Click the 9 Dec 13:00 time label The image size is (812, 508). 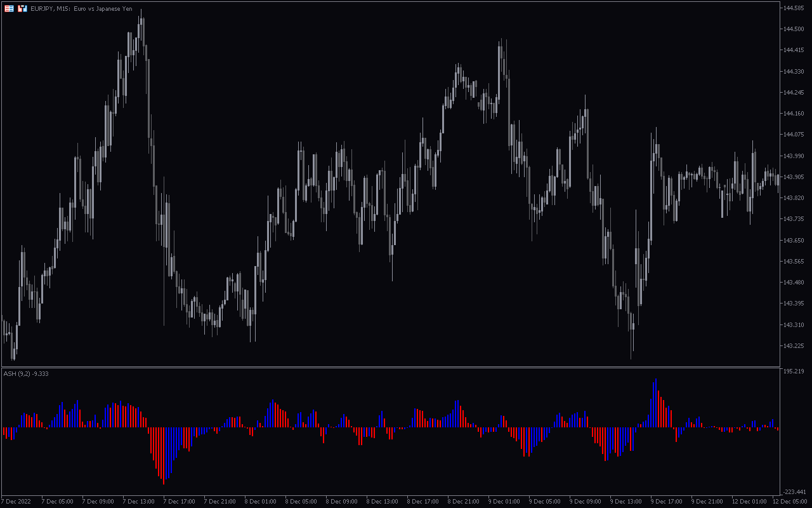click(x=625, y=501)
